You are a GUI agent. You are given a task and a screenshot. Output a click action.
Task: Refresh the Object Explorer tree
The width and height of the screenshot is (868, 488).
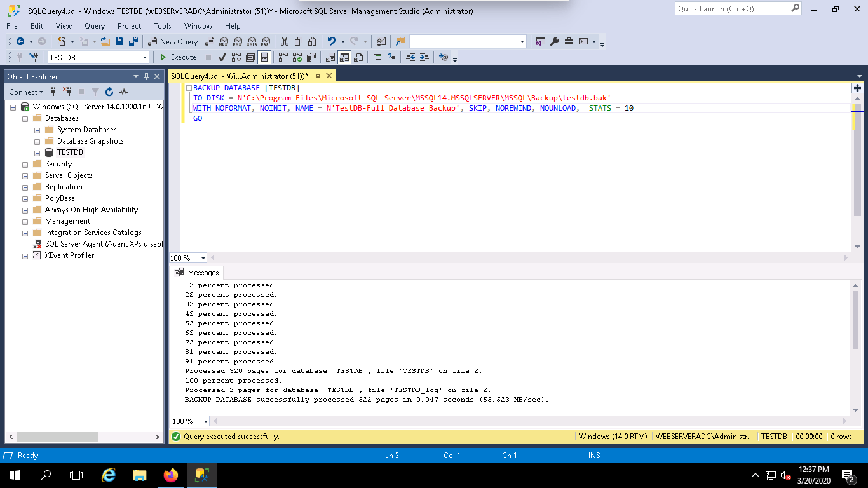pos(108,91)
